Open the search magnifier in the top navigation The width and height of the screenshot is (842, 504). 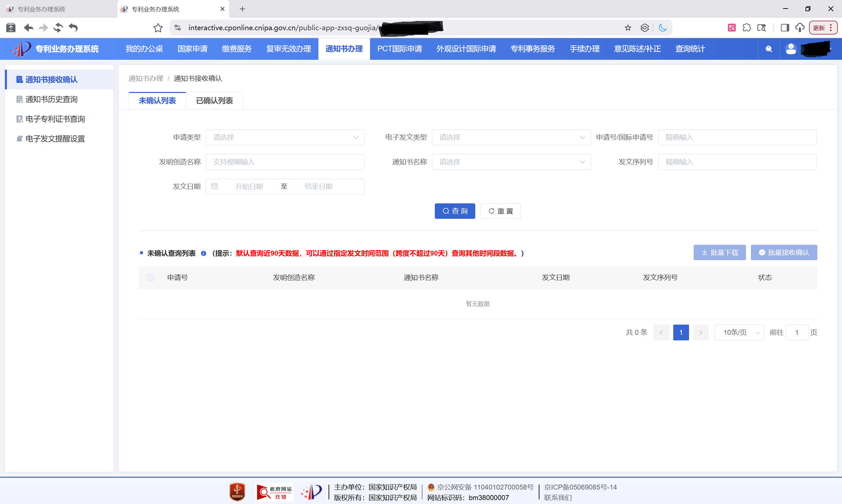tap(769, 49)
